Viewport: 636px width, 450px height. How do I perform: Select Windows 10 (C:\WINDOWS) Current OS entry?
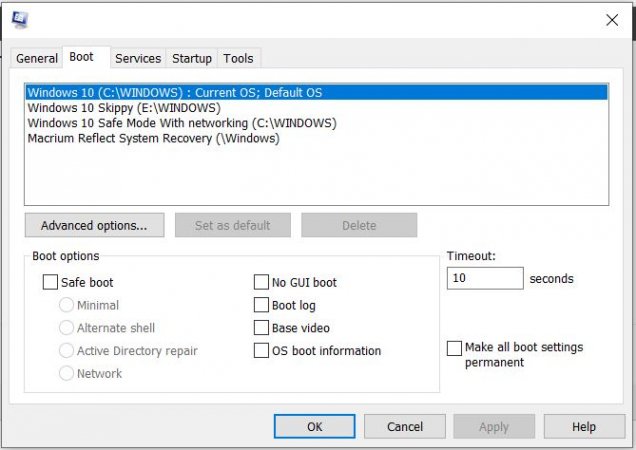[316, 93]
